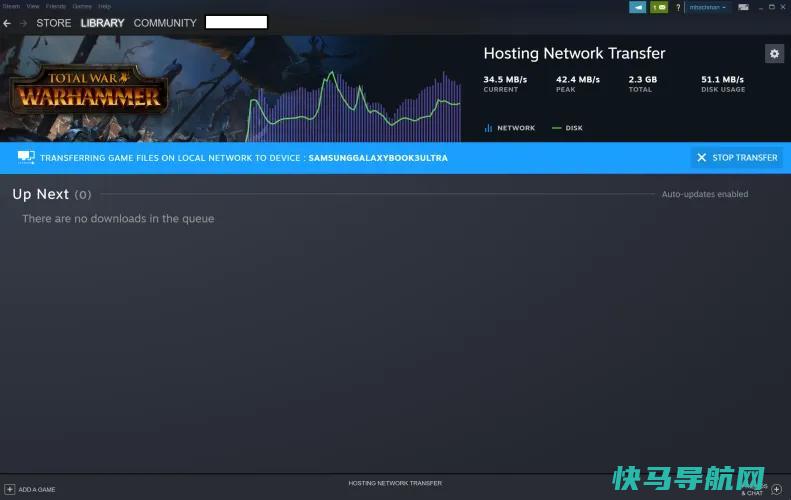Open the download settings gear
Viewport: 791px width, 500px height.
click(774, 53)
